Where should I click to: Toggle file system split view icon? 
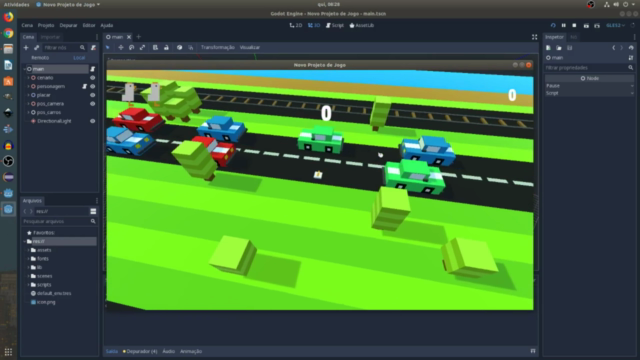[x=93, y=211]
